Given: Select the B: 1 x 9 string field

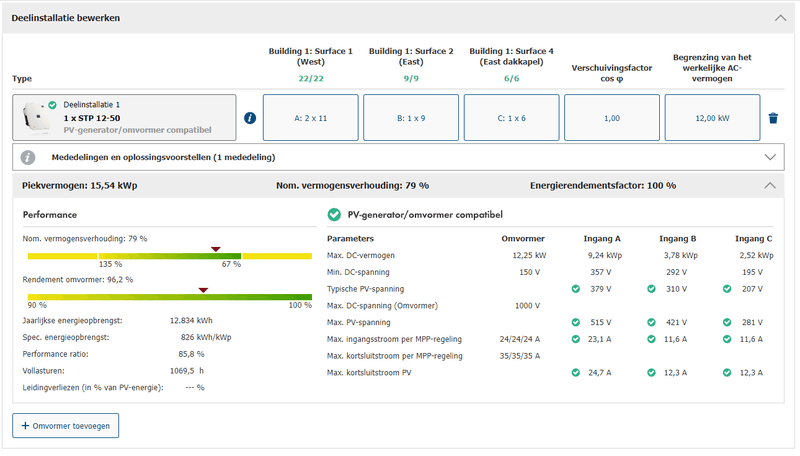Looking at the screenshot, I should click(410, 118).
